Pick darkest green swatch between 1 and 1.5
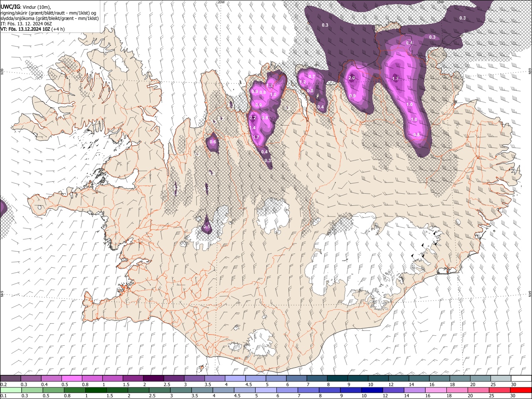Viewport: 532px width, 399px height. 96,390
